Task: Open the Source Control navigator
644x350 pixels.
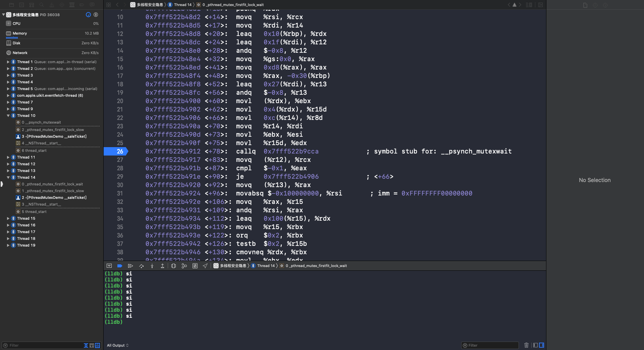Action: coord(21,5)
